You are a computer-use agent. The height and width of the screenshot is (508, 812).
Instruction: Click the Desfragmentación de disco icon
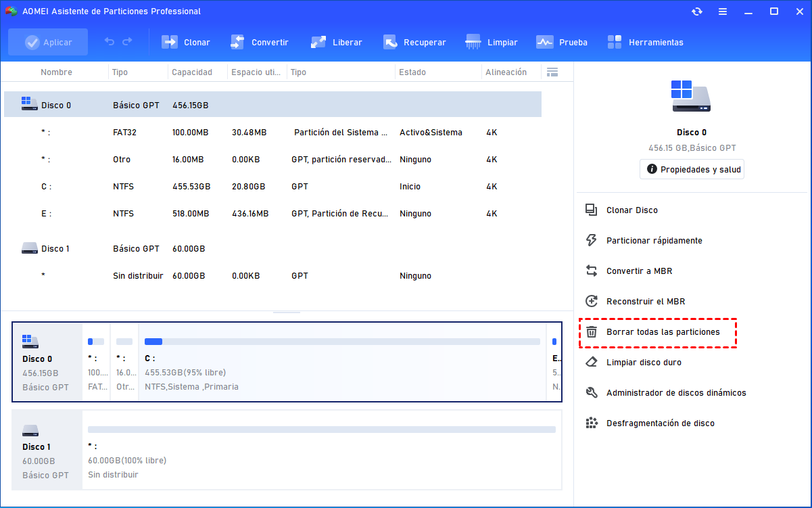pyautogui.click(x=592, y=423)
